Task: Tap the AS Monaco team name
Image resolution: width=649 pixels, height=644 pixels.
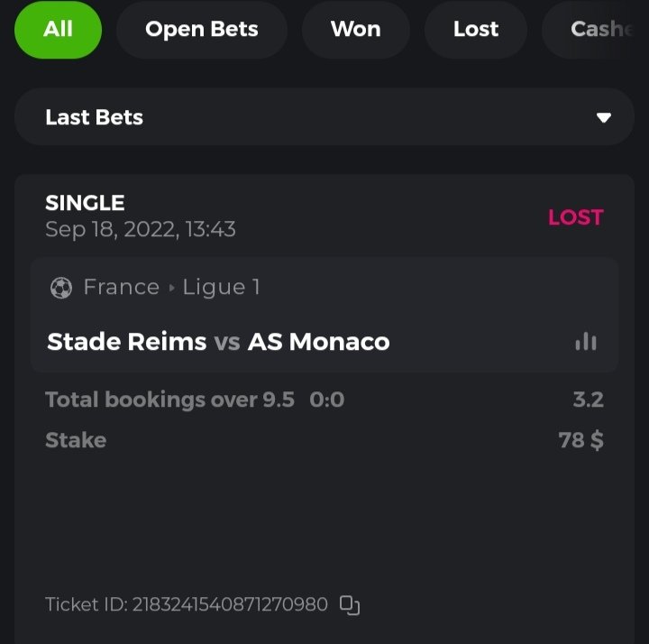Action: click(318, 342)
